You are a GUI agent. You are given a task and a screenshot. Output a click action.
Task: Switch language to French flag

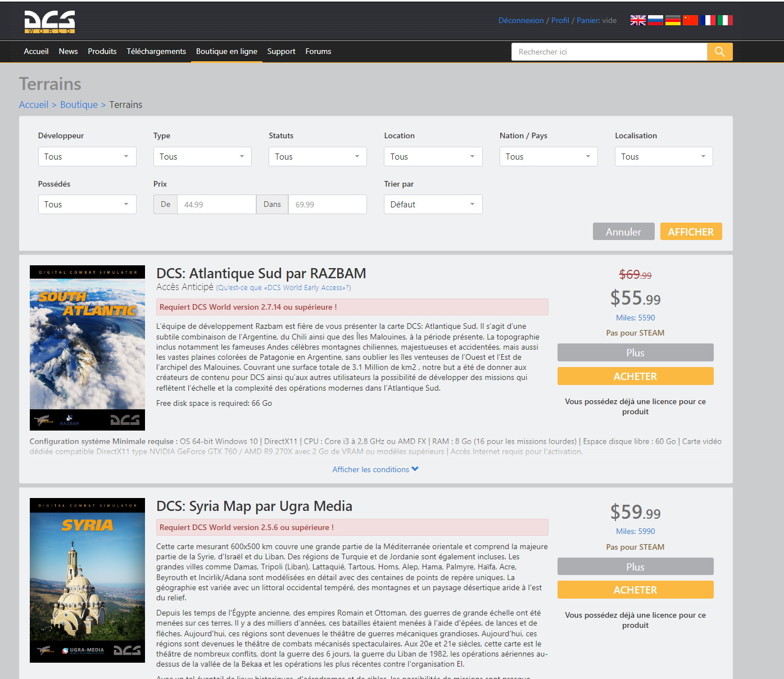tap(708, 20)
